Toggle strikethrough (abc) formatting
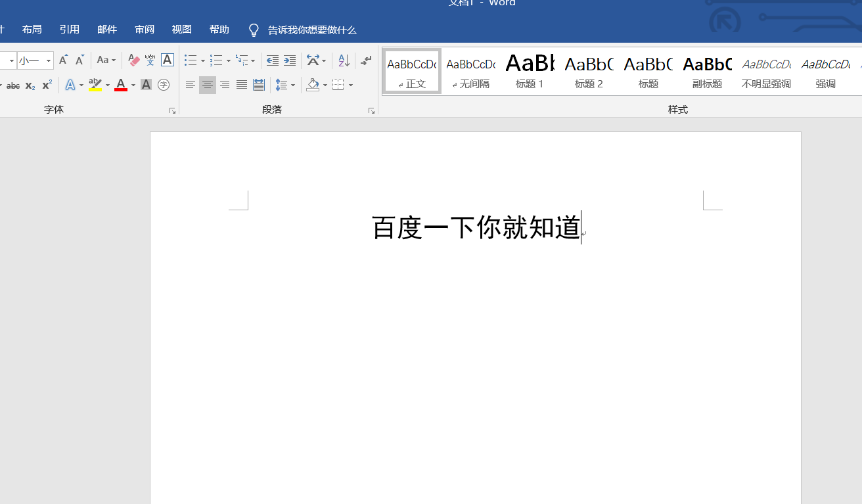This screenshot has width=862, height=504. (x=13, y=85)
